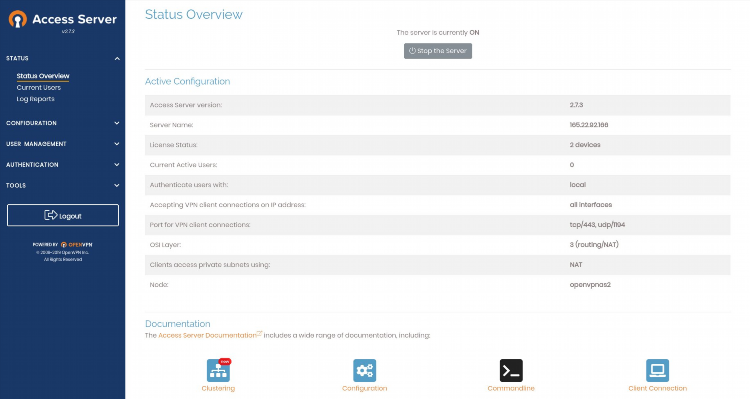Screen dimensions: 750x399
Task: Select Status Overview in sidebar
Action: pos(43,76)
